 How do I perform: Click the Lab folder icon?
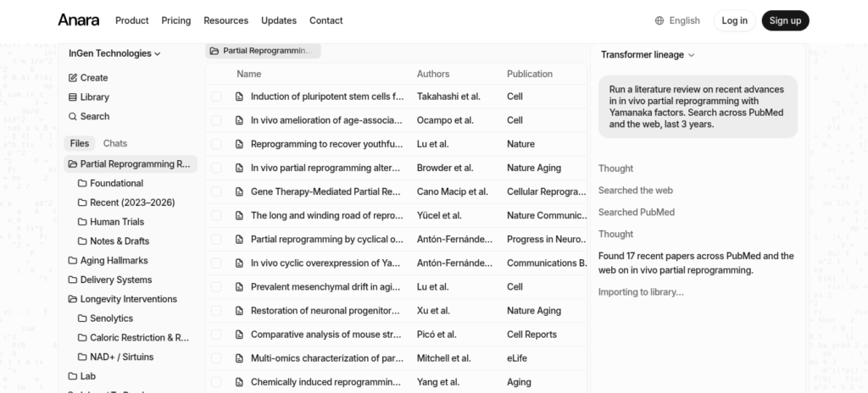coord(73,376)
